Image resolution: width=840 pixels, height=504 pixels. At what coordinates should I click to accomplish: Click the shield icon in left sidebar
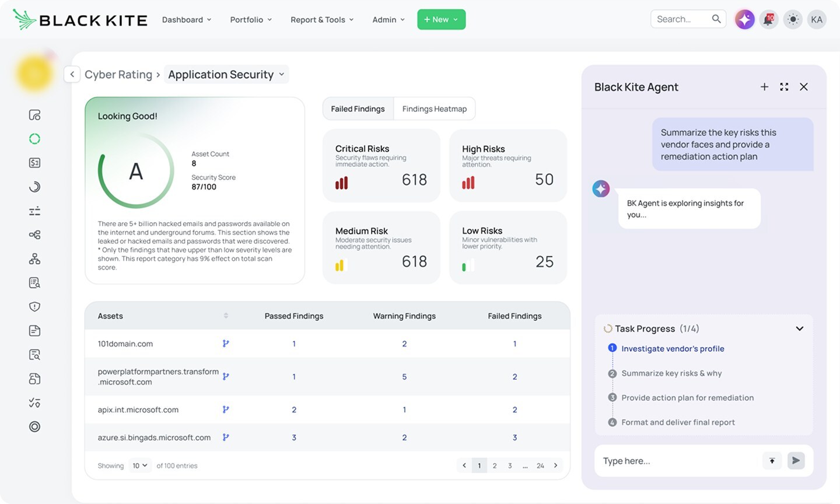click(34, 307)
